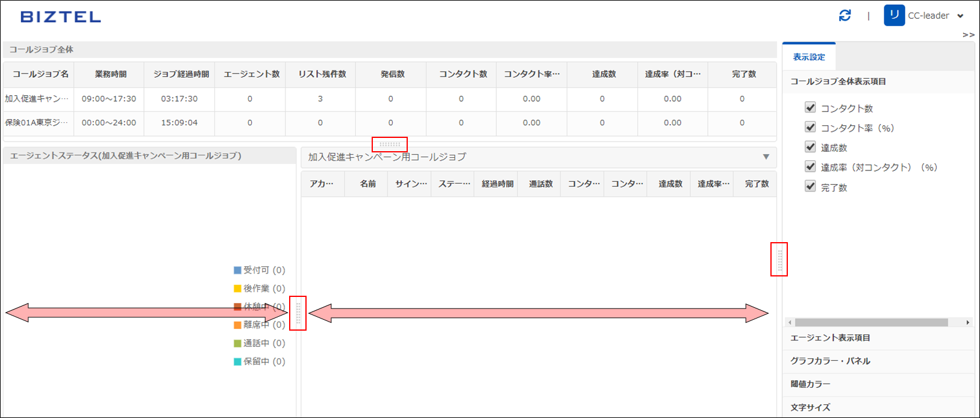Open the CC-leader user menu arrow
980x418 pixels.
coord(960,16)
